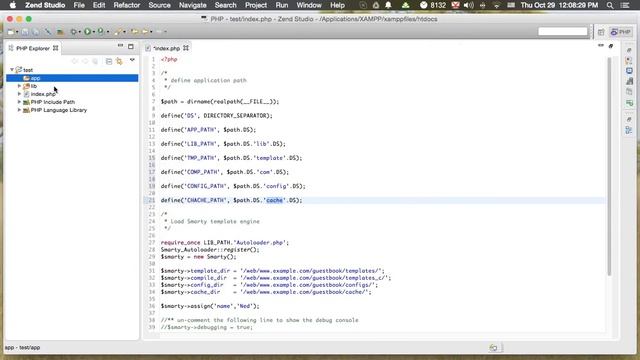Open the Run configurations dropdown arrow
Screen dimensions: 640x360
point(93,32)
